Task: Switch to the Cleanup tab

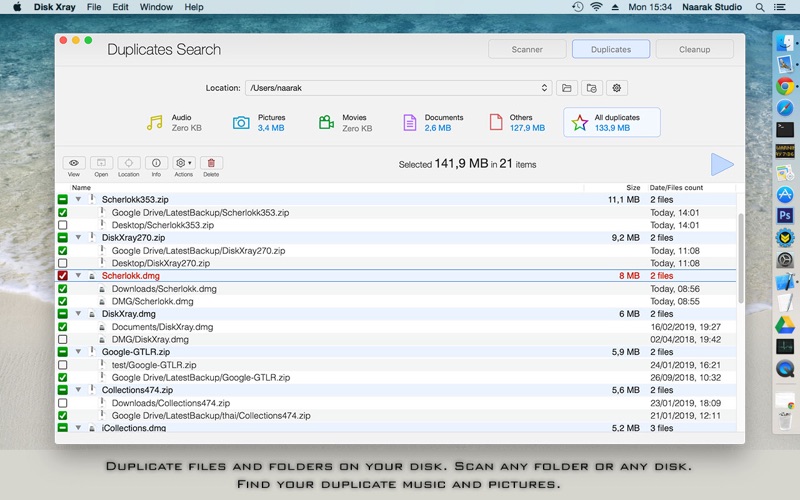Action: click(x=694, y=49)
